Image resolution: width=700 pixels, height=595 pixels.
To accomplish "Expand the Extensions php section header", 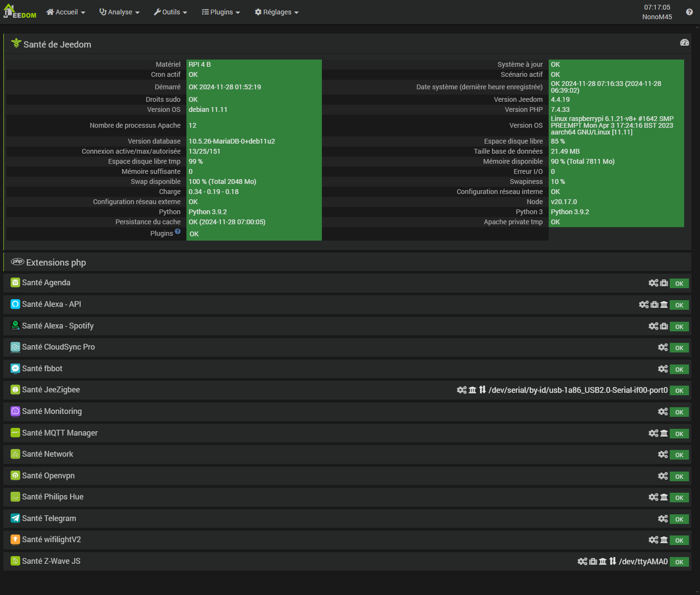I will pyautogui.click(x=56, y=263).
